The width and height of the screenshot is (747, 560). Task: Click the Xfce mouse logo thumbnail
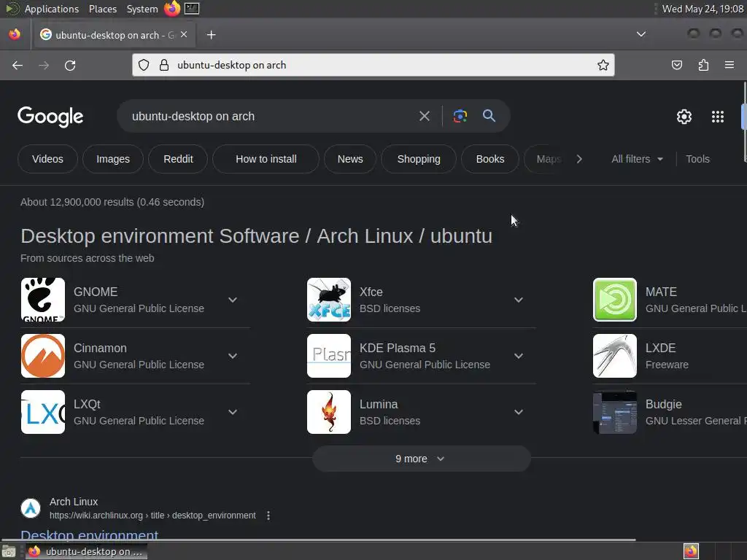click(329, 300)
